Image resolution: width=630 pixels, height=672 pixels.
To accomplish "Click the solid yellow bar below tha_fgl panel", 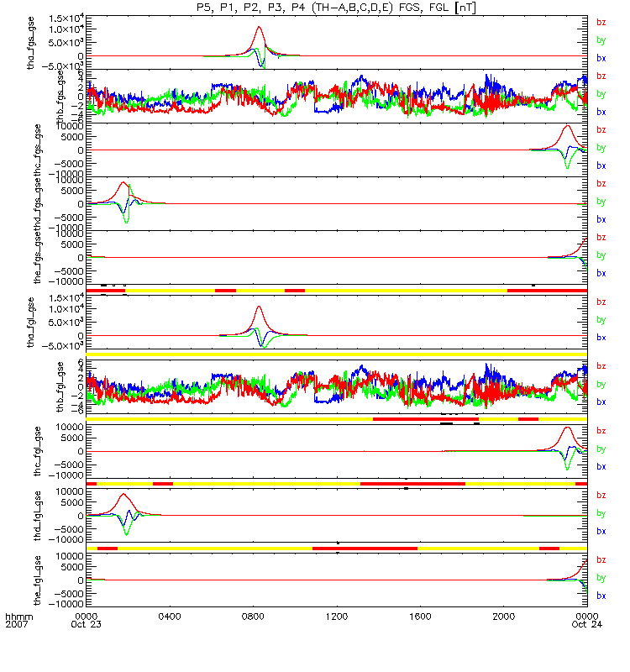I will 337,354.
